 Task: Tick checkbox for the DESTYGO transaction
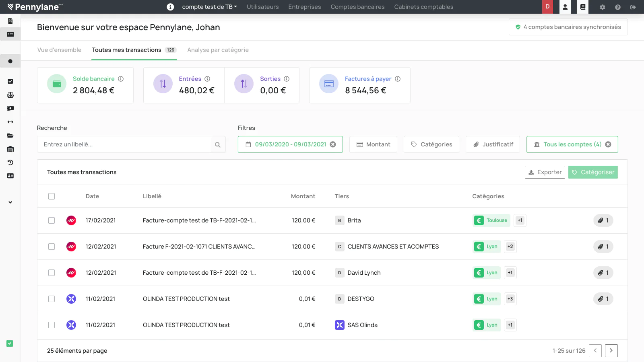[x=52, y=299]
